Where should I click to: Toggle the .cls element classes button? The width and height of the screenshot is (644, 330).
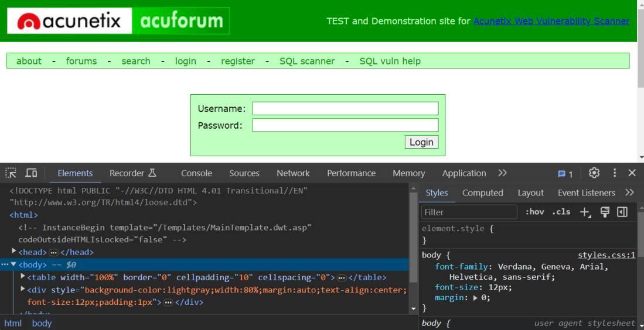point(561,212)
